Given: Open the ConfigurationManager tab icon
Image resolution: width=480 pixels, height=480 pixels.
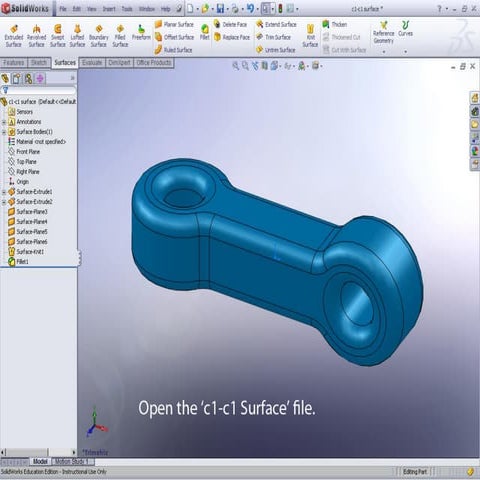Looking at the screenshot, I should [28, 78].
